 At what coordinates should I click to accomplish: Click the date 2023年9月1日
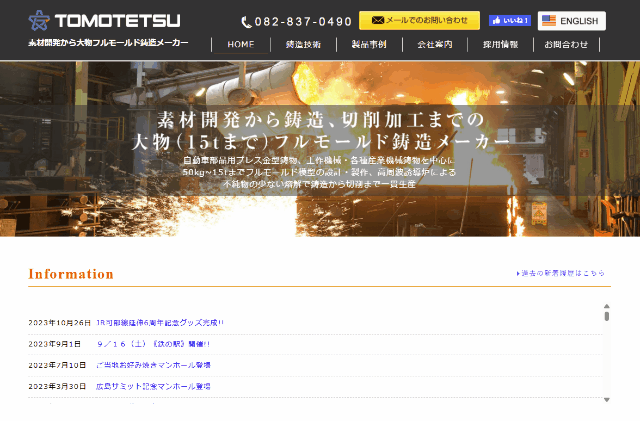click(x=54, y=344)
